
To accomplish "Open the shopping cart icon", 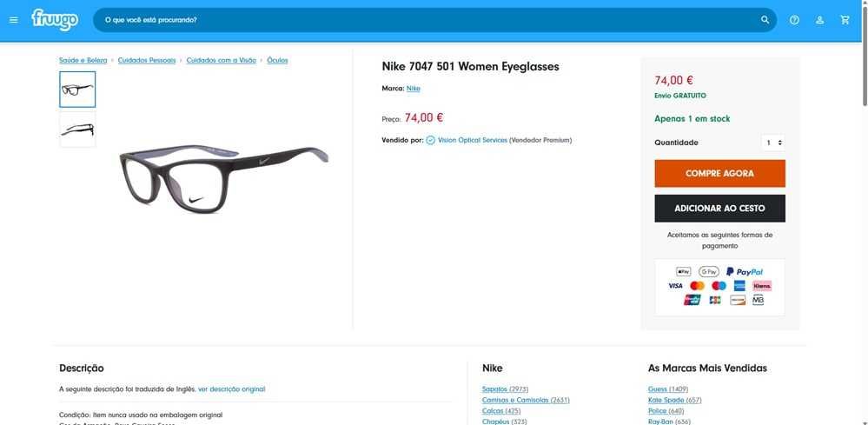I will click(x=845, y=20).
